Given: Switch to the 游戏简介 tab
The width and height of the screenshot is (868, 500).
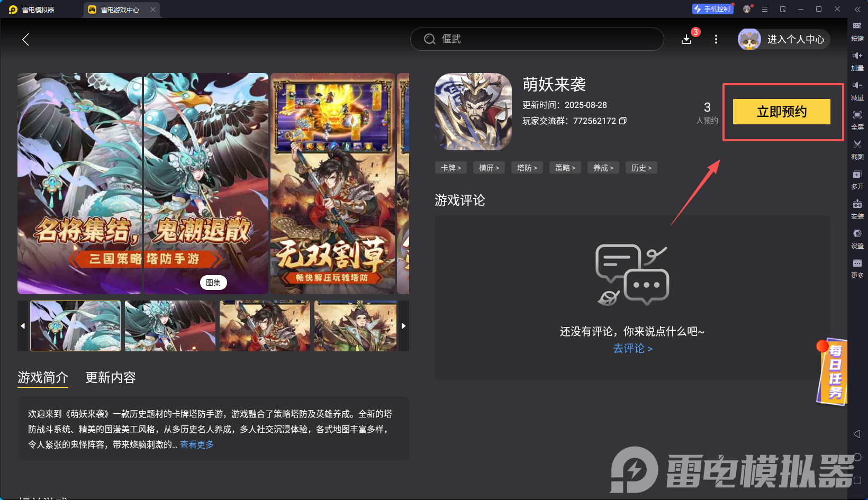Looking at the screenshot, I should [43, 377].
